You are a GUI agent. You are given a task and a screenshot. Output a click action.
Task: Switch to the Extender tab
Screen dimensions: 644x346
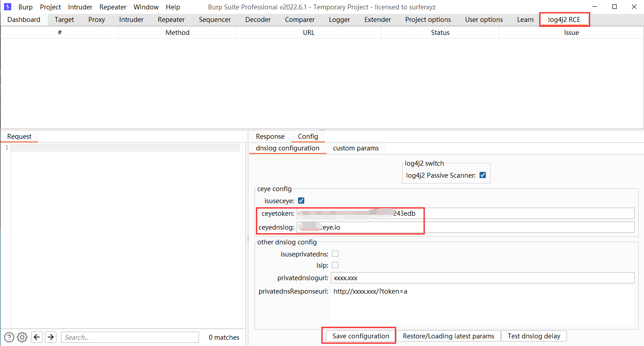[x=378, y=20]
